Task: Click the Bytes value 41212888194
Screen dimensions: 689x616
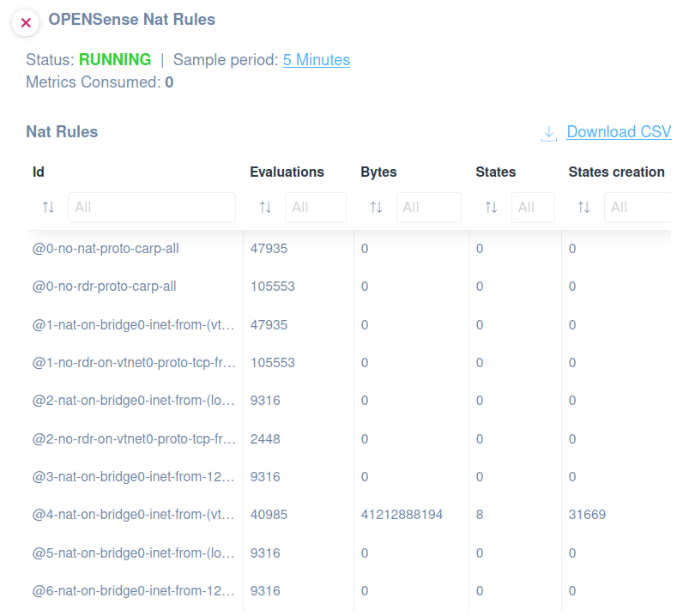Action: click(x=402, y=515)
